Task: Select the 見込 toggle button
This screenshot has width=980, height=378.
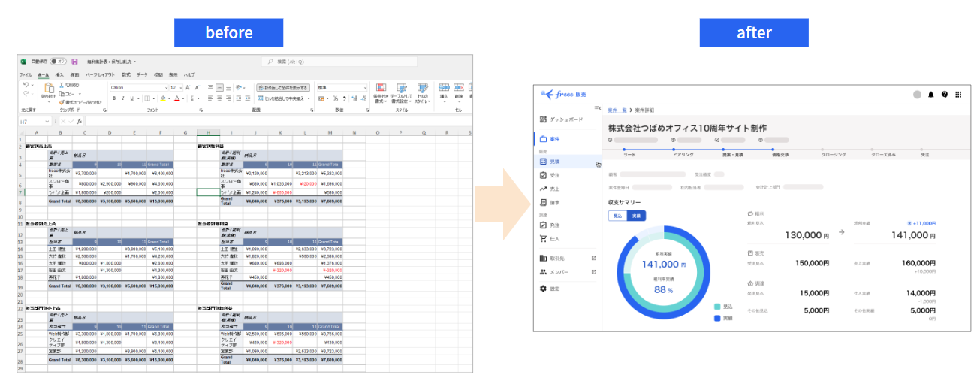Action: pyautogui.click(x=617, y=216)
